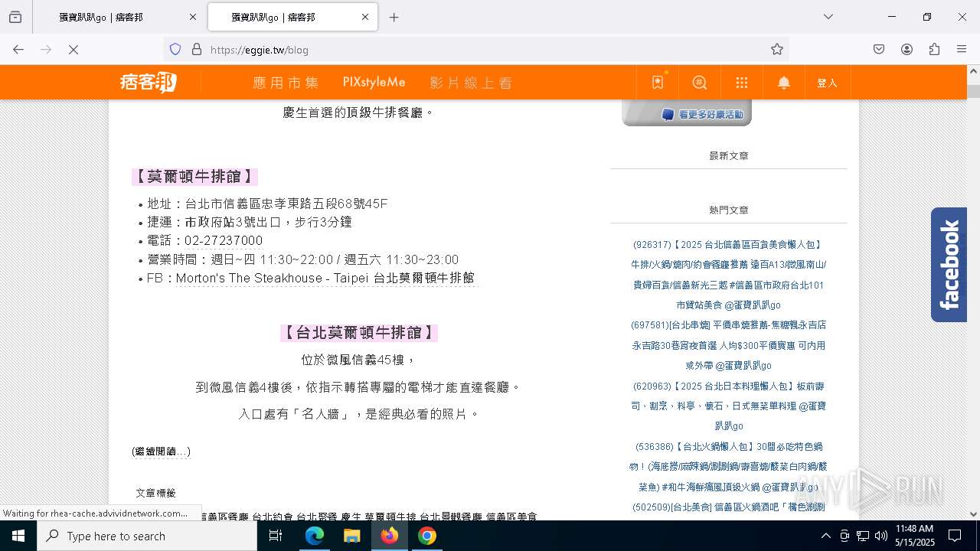Launch Google Chrome from the taskbar
Screen dimensions: 980x551
tap(426, 536)
